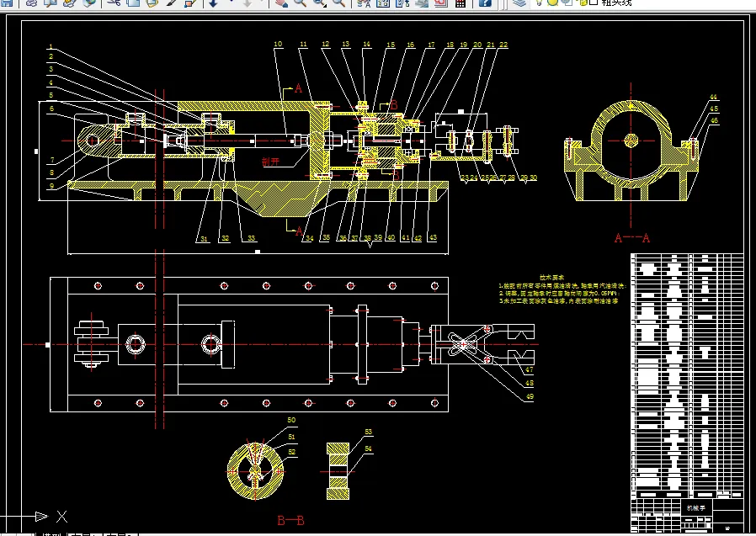756x536 pixels.
Task: Open the Block Editor toolbar icon
Action: tap(191, 3)
